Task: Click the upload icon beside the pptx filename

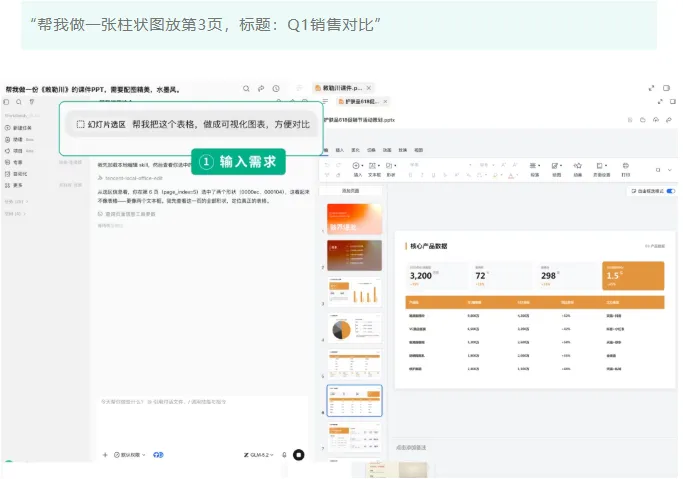Action: pos(656,120)
